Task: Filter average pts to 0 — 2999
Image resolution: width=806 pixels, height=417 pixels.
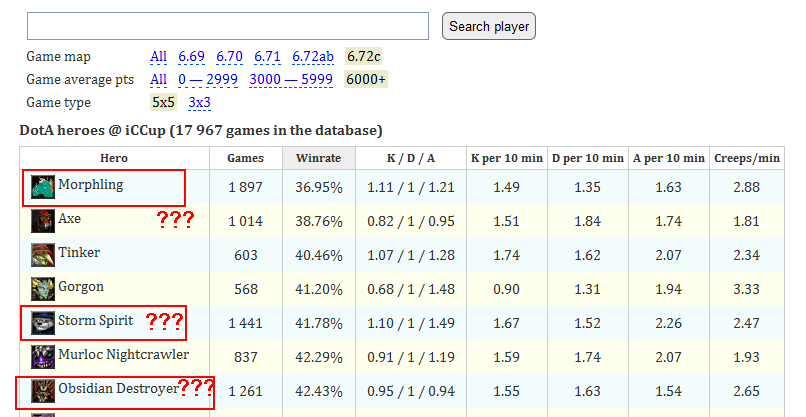Action: [208, 80]
